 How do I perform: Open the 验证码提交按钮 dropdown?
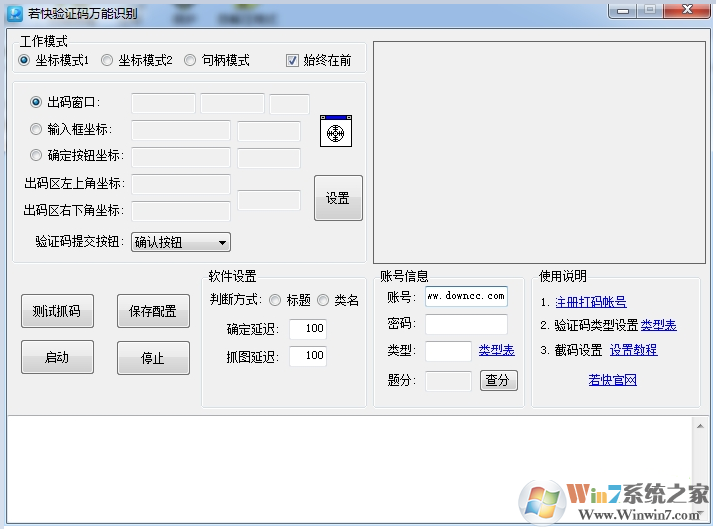181,242
